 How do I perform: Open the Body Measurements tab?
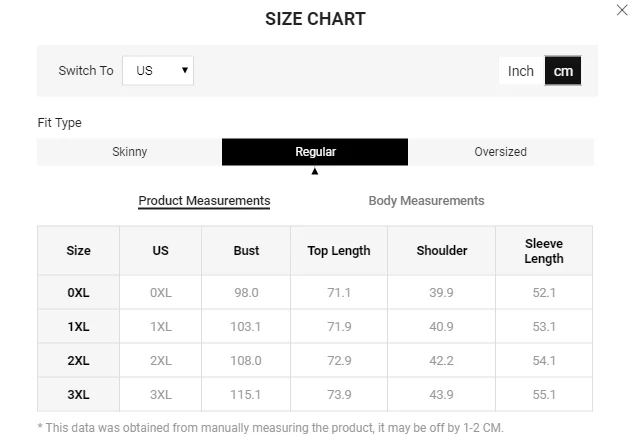click(426, 201)
